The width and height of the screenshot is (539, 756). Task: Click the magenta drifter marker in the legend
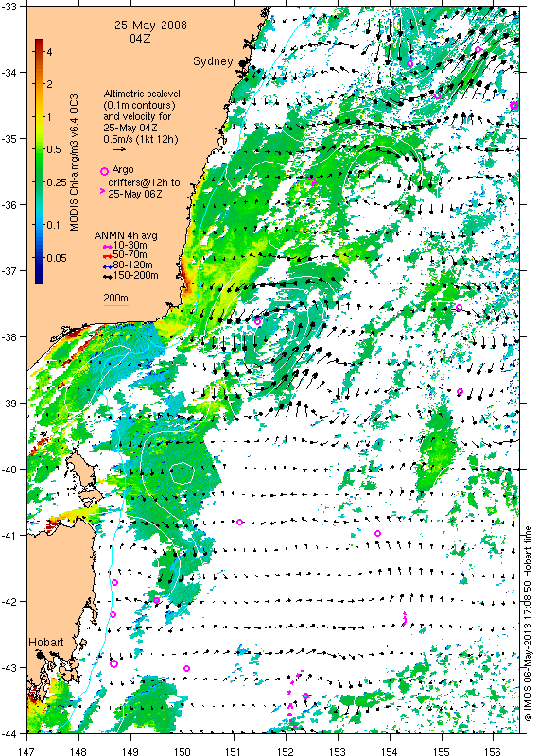(x=102, y=192)
